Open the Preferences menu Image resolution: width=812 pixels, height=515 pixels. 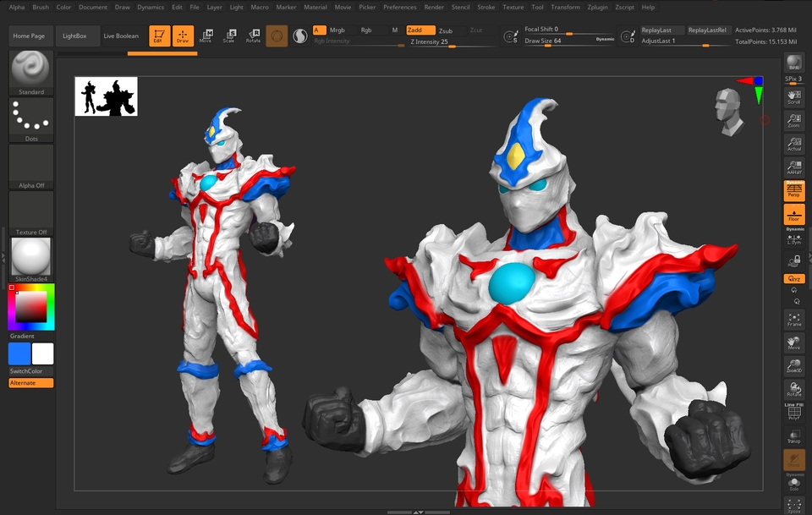click(x=399, y=7)
